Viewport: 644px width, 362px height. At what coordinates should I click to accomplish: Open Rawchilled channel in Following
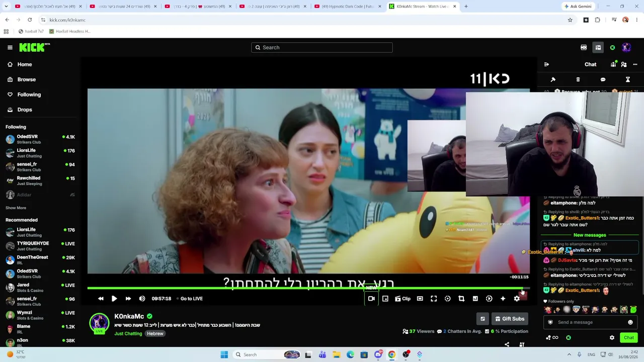click(40, 180)
